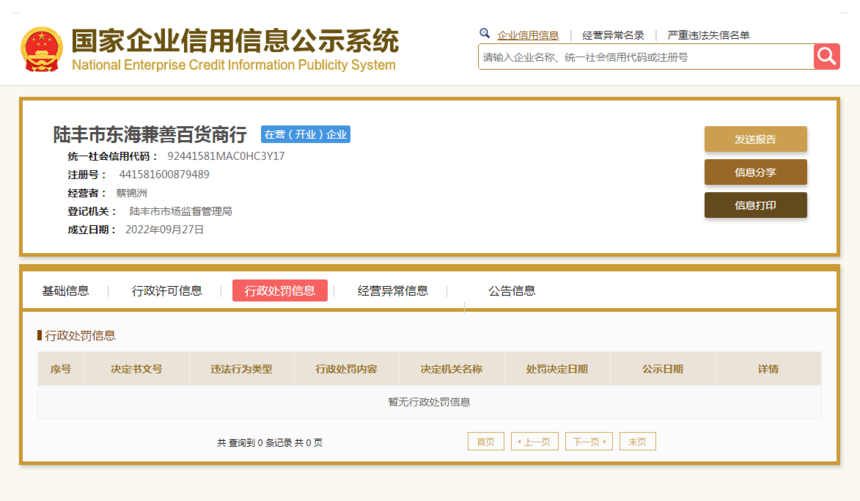This screenshot has width=860, height=501.
Task: Click the 发送报告 button
Action: pos(755,139)
